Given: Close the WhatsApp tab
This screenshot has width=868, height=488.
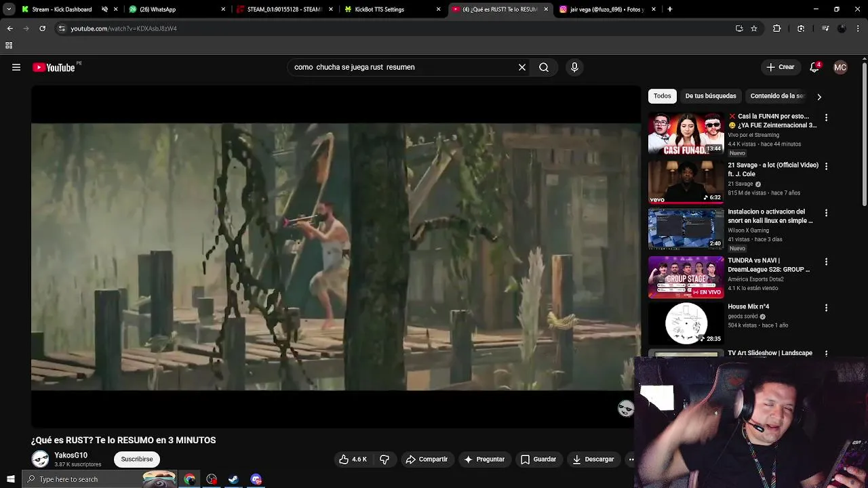Looking at the screenshot, I should point(223,9).
